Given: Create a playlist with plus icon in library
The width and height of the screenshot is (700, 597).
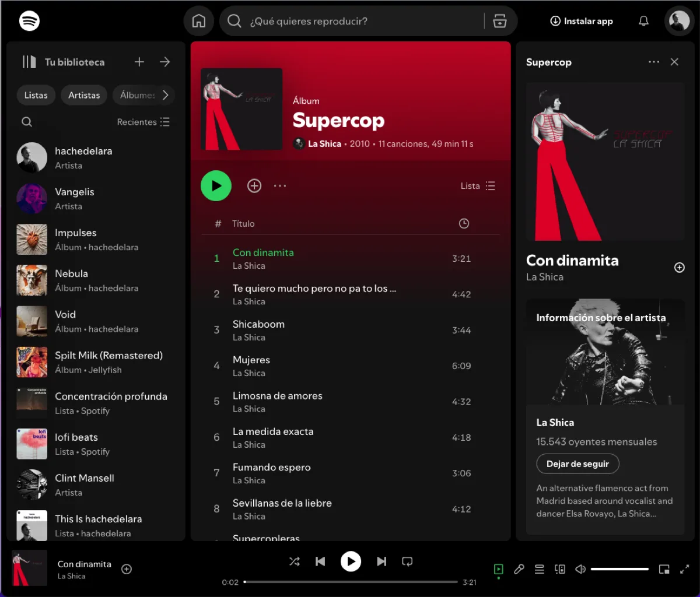Looking at the screenshot, I should click(139, 62).
